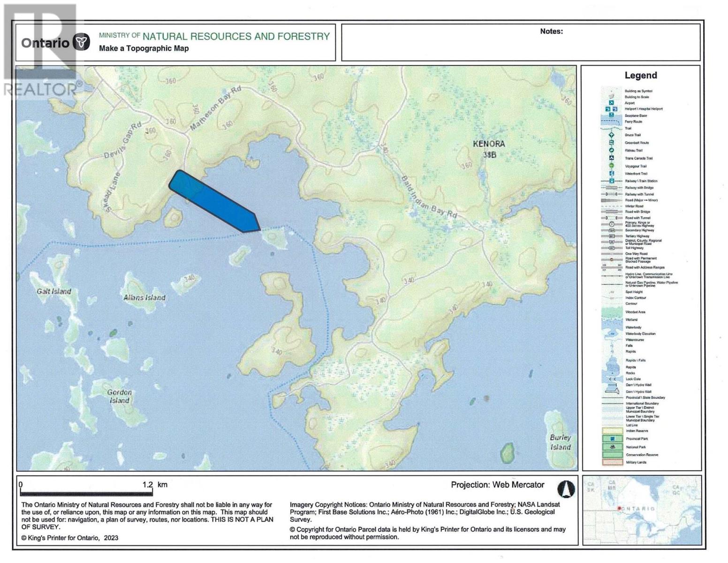Viewport: 728px width, 563px height.
Task: Click the Road with Permanent Blocked Passage symbol
Action: pyautogui.click(x=612, y=259)
